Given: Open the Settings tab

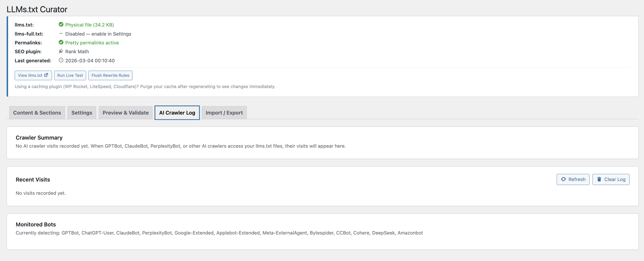Looking at the screenshot, I should [81, 113].
